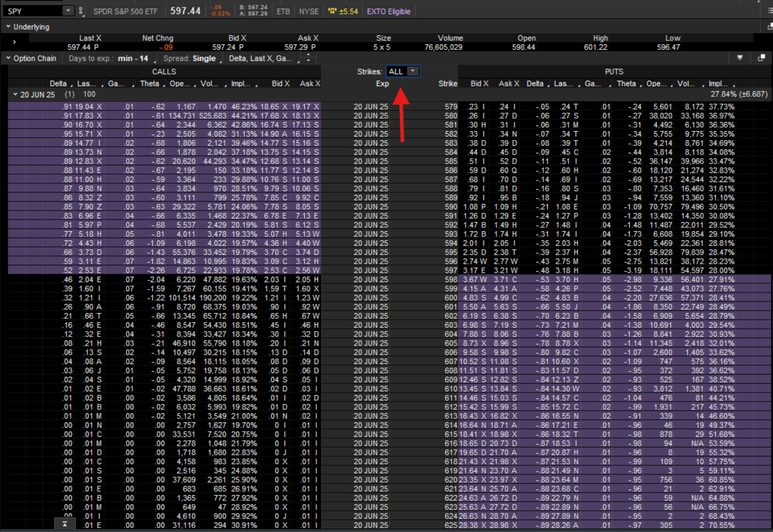Click the PUTS side header

tap(614, 72)
